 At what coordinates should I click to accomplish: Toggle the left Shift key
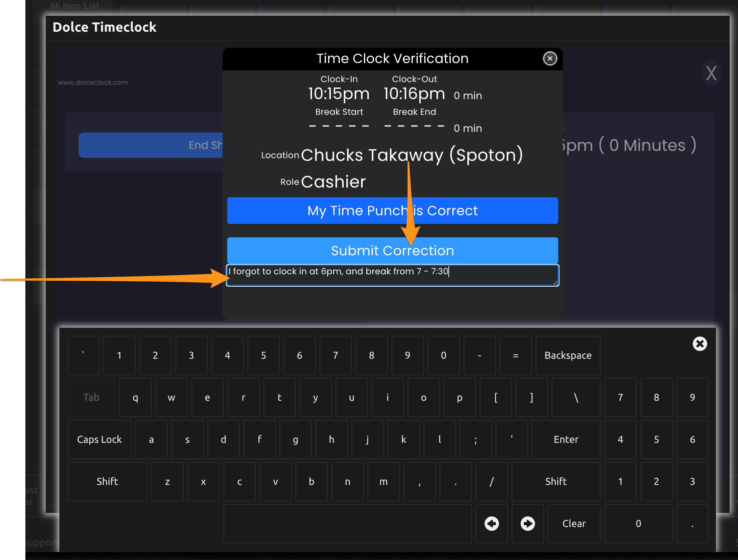click(x=107, y=481)
